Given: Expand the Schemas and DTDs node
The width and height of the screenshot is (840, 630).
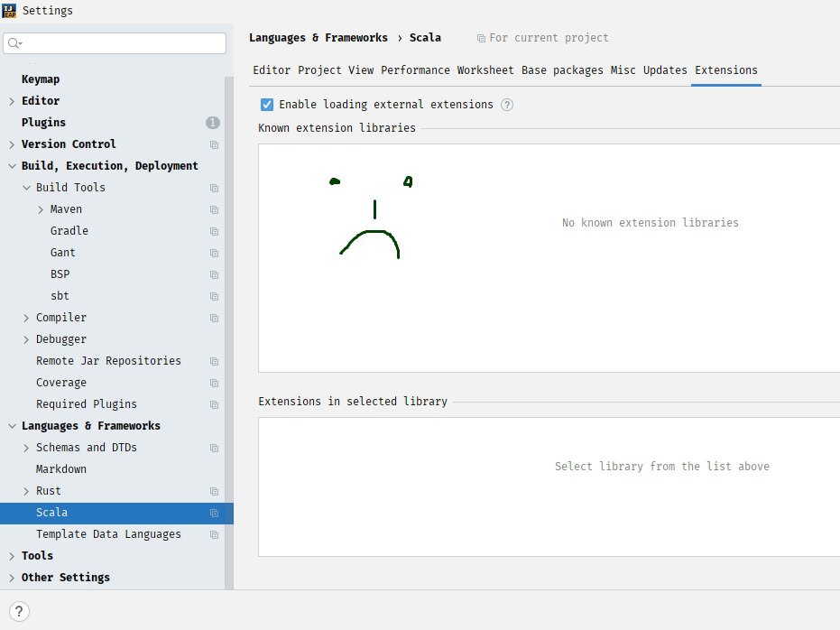Looking at the screenshot, I should [x=26, y=448].
